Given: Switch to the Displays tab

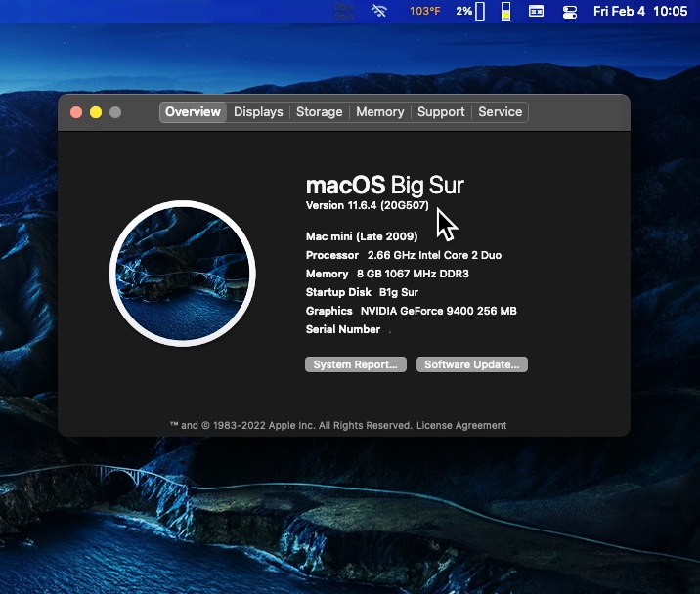Looking at the screenshot, I should point(258,111).
